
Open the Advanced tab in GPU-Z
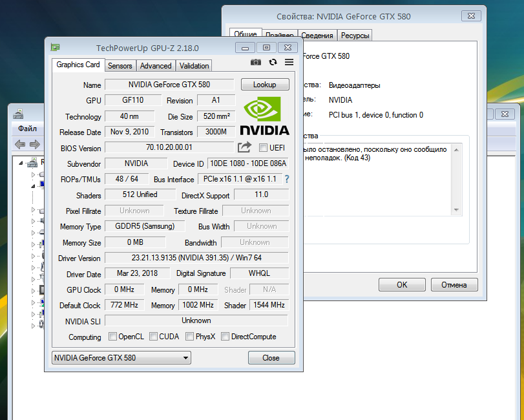[x=156, y=66]
